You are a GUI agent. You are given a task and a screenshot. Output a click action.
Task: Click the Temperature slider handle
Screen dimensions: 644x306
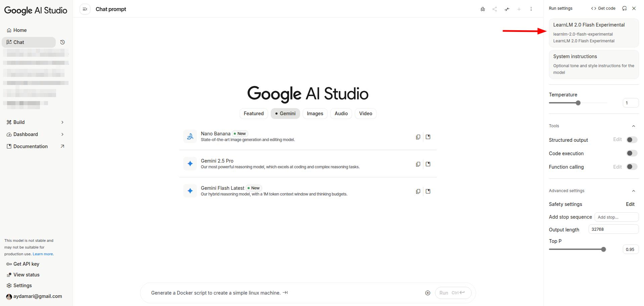[578, 103]
